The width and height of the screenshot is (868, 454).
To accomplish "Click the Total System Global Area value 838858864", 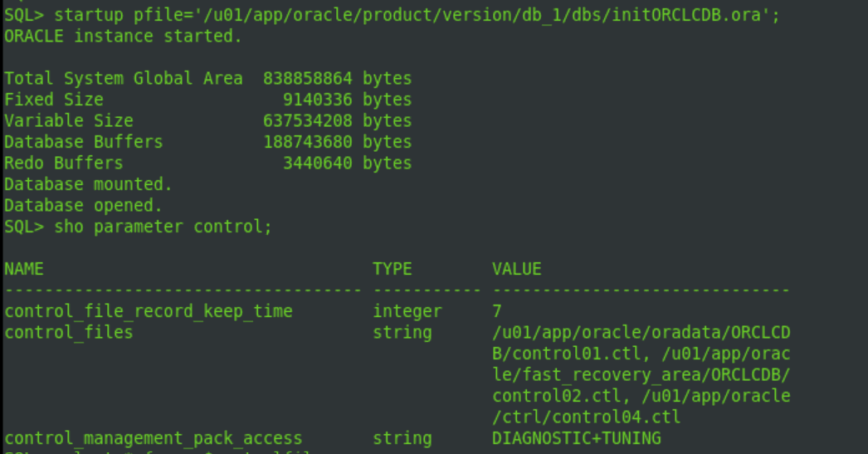I will pos(307,79).
